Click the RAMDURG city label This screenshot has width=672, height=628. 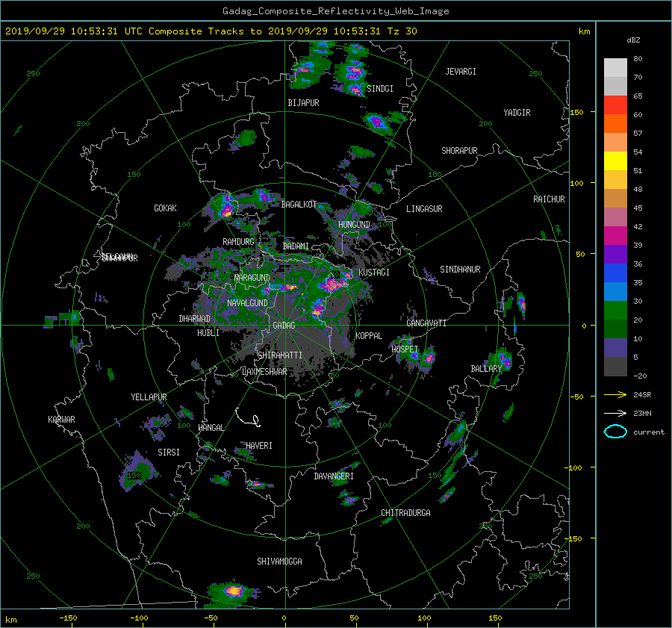[238, 242]
